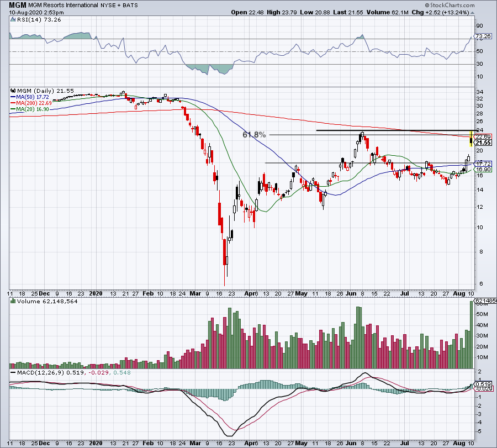
Task: Click the Jun date label under the price chart
Action: [351, 293]
